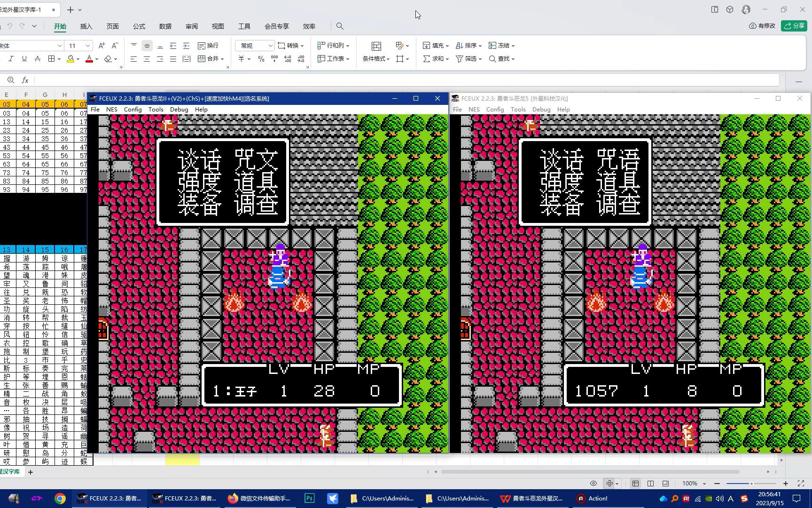Open font color dropdown arrow

pyautogui.click(x=97, y=59)
